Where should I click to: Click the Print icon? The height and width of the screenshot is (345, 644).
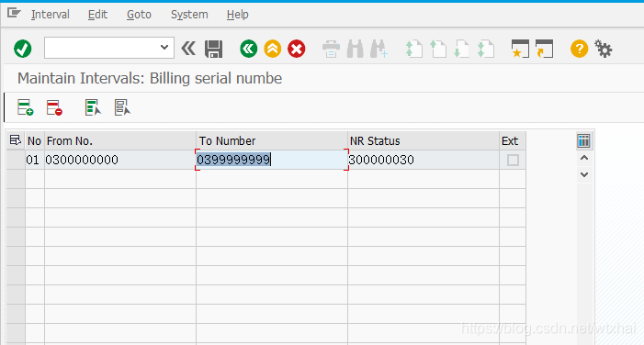tap(331, 49)
